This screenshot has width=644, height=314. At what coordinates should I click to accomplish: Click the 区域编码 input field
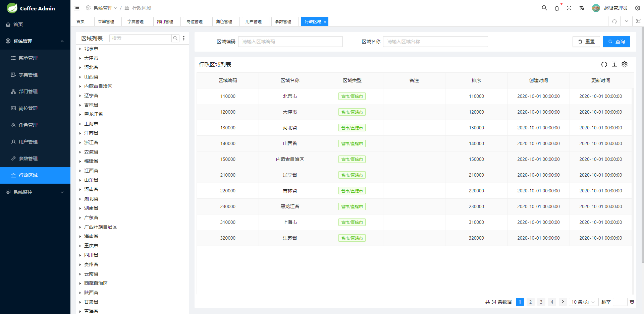[x=290, y=42]
